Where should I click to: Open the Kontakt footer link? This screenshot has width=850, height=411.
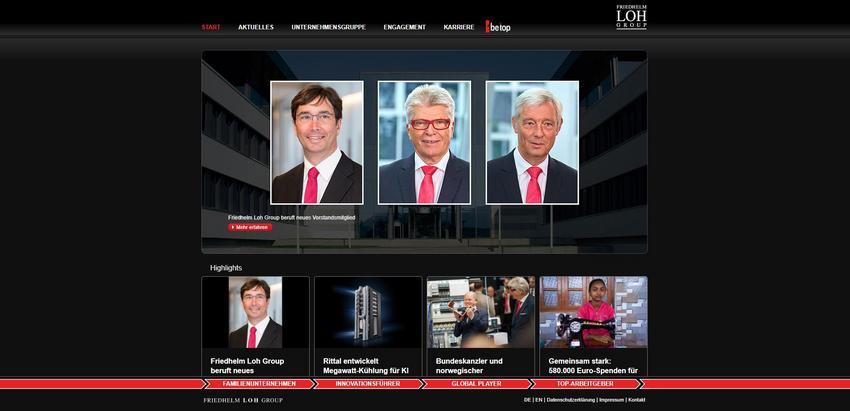[636, 400]
